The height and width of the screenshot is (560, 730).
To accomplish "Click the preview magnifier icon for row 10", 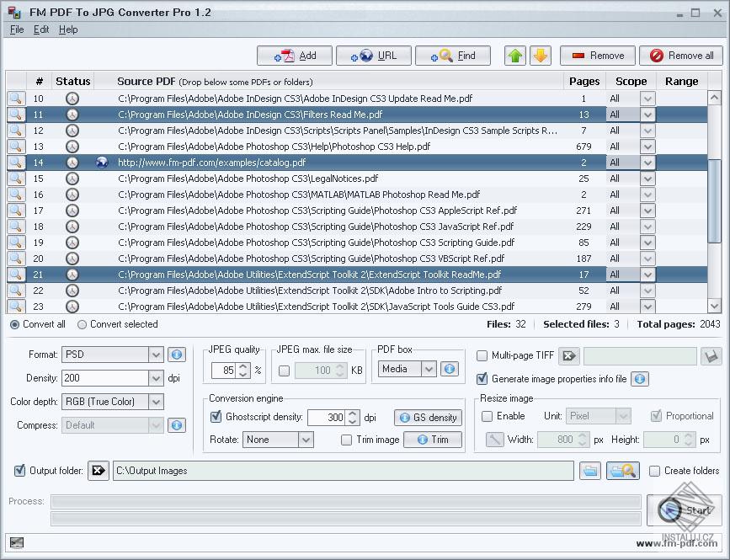I will click(x=16, y=99).
